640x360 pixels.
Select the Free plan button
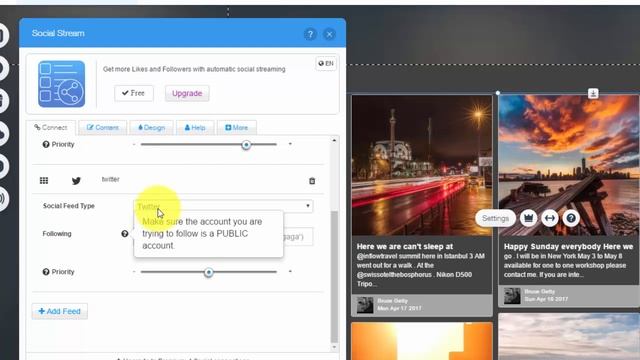[133, 93]
